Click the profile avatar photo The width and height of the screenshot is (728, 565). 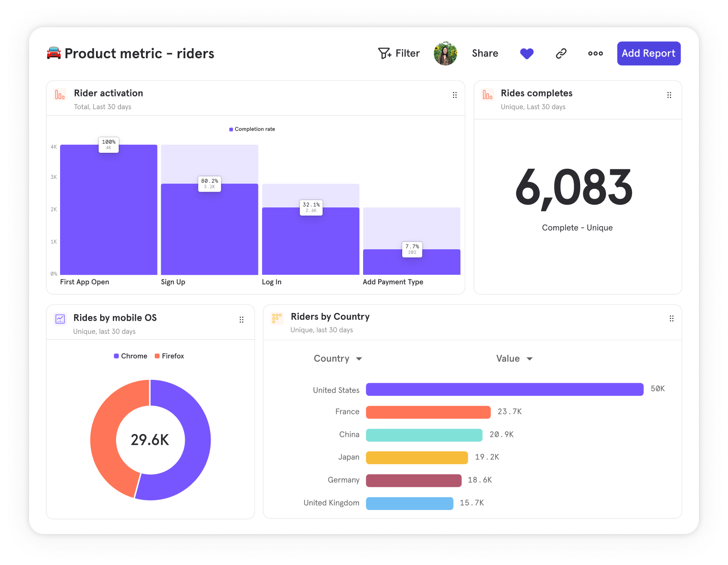click(445, 53)
